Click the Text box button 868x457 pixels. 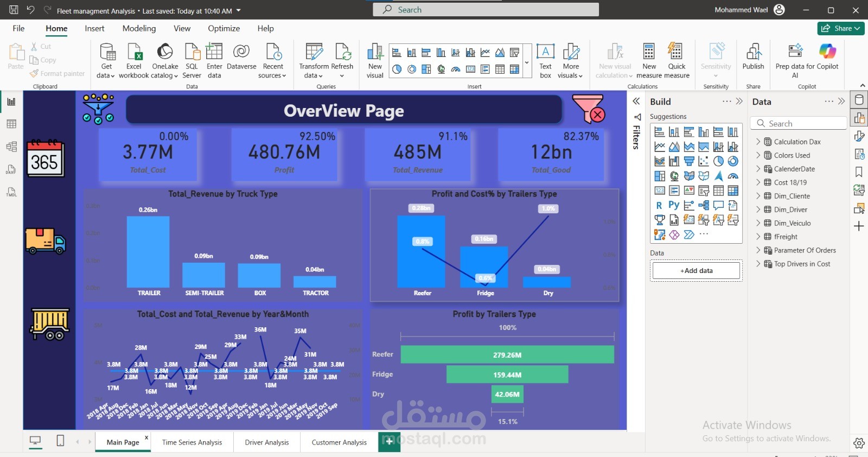545,60
